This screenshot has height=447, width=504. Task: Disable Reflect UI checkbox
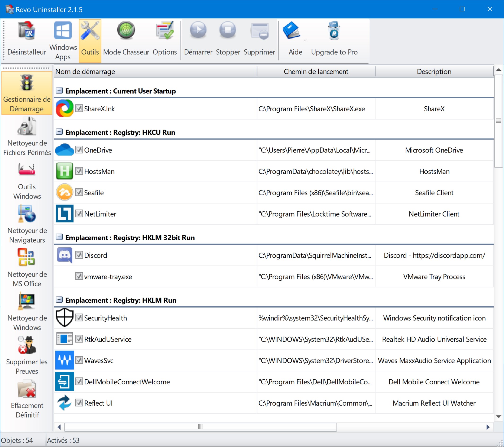pos(79,403)
